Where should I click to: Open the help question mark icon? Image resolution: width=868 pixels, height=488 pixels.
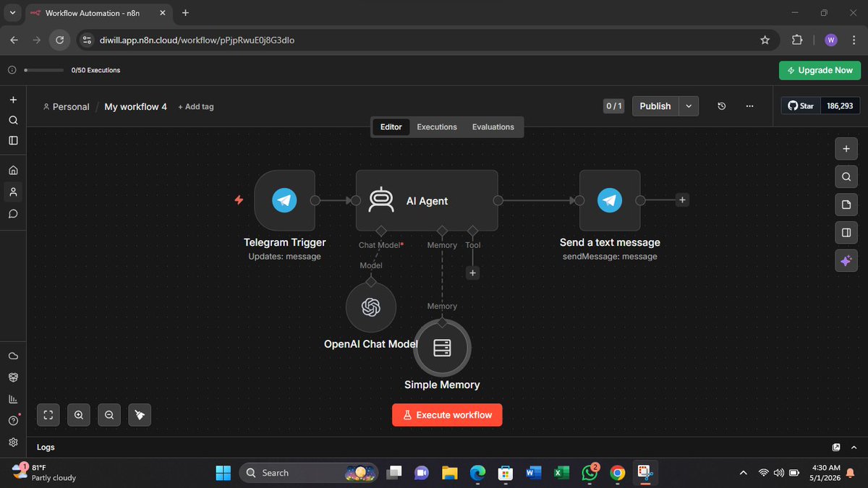point(13,421)
